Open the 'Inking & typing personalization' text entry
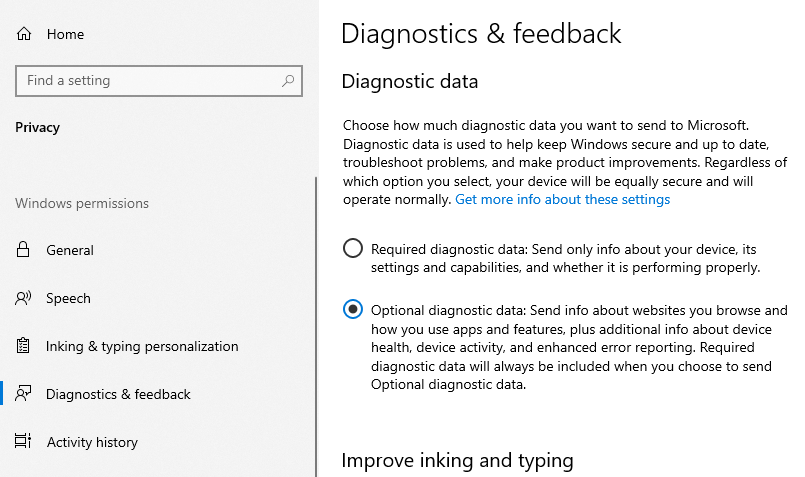 tap(142, 346)
